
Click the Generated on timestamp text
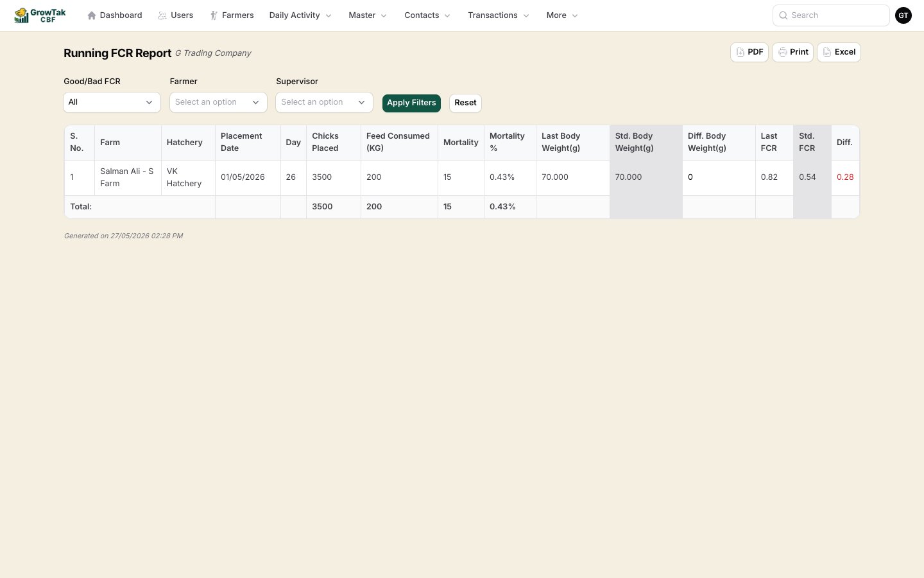(x=123, y=236)
